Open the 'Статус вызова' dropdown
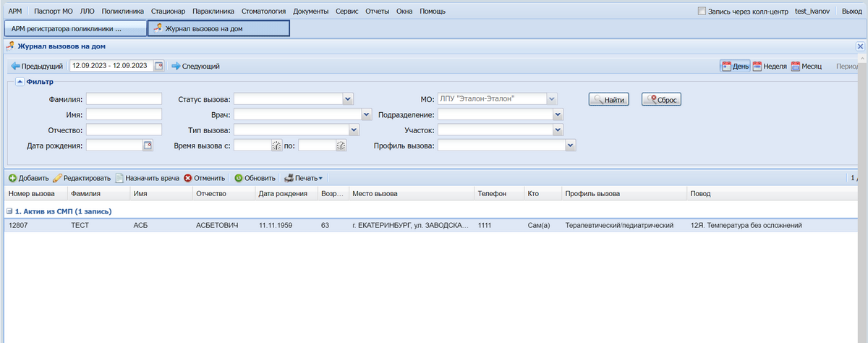Viewport: 868px width, 343px height. pos(348,99)
